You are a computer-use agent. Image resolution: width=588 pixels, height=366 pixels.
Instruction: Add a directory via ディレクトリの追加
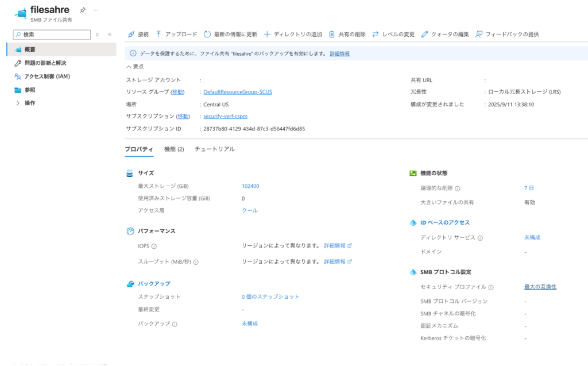293,34
